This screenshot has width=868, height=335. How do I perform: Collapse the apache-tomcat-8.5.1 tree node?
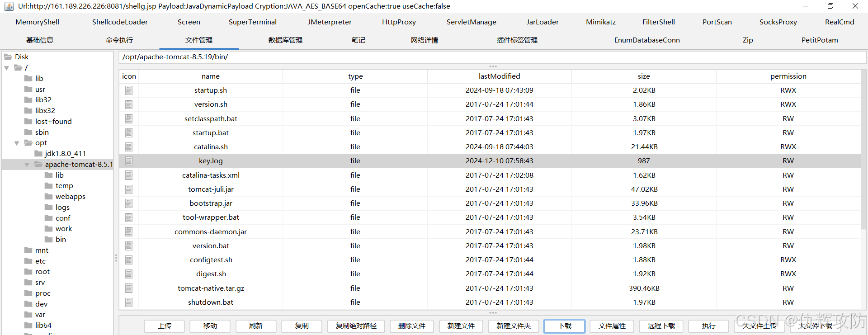click(27, 165)
